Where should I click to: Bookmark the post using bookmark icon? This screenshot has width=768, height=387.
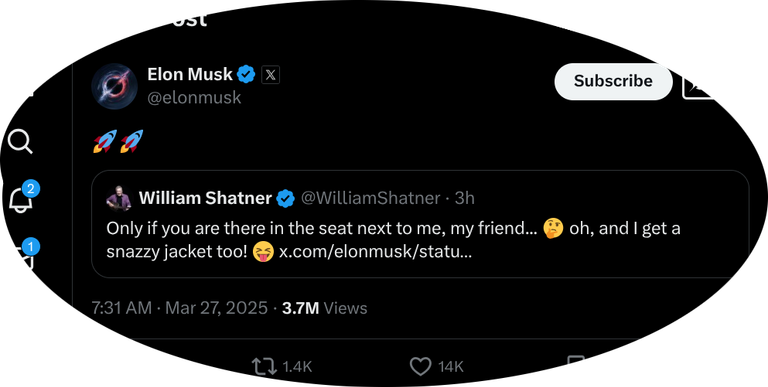(576, 365)
